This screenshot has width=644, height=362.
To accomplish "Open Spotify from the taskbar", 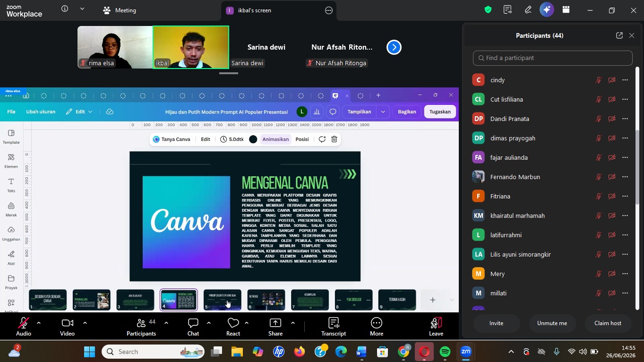I will tap(445, 352).
